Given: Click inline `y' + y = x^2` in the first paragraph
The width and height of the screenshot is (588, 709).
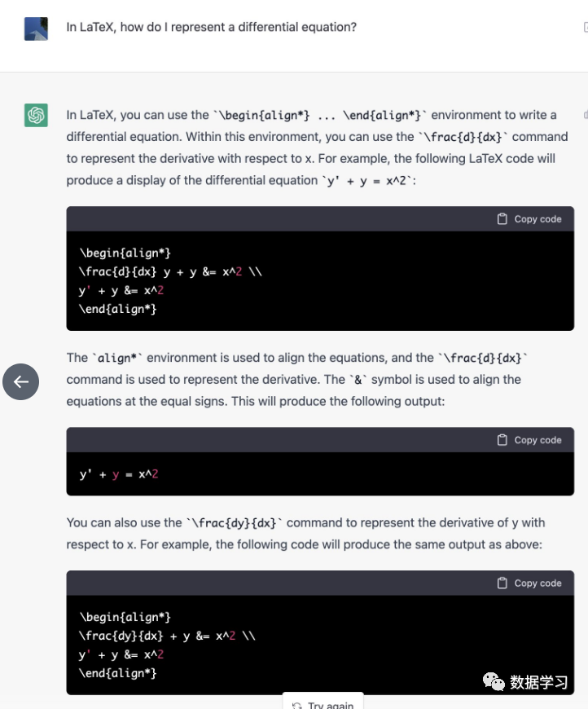Looking at the screenshot, I should point(371,180).
